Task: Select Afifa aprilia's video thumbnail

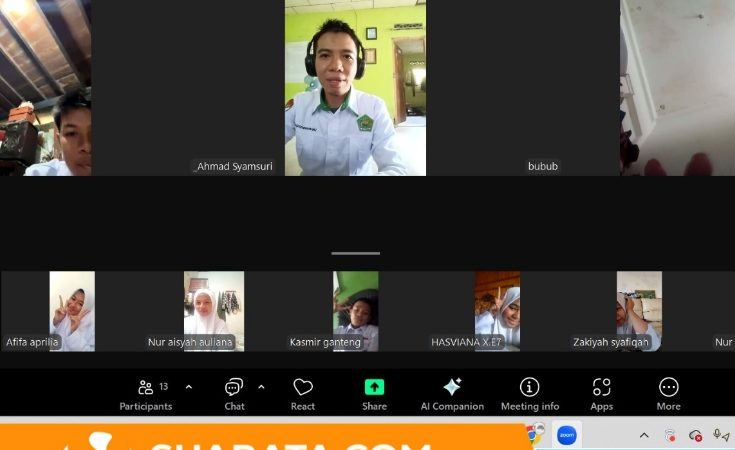Action: click(72, 310)
